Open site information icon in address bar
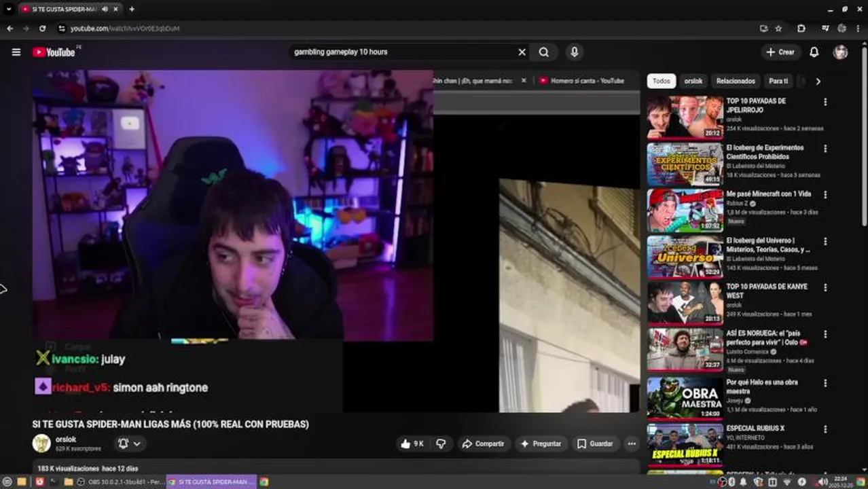The image size is (868, 489). [62, 29]
